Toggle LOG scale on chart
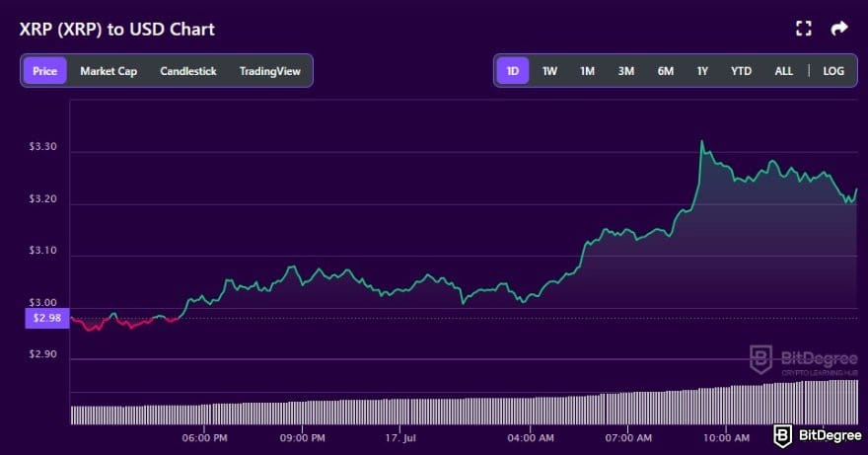Viewport: 868px width, 455px height. pos(833,71)
